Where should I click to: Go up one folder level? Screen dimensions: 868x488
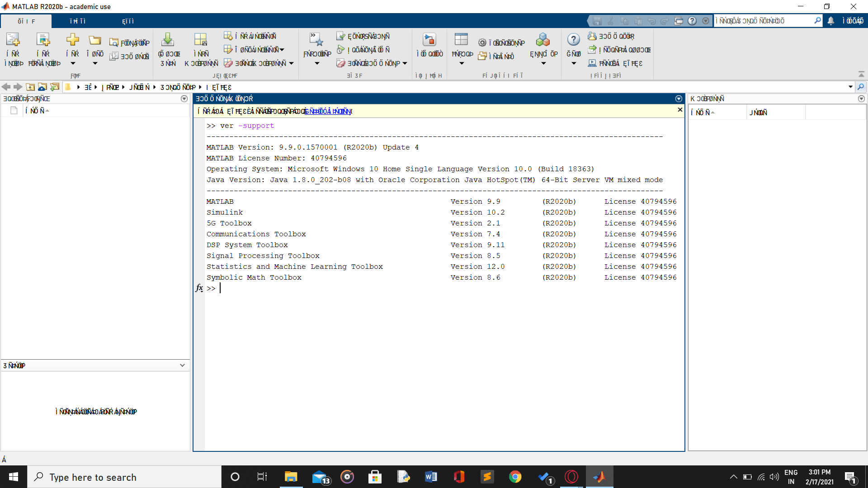(x=30, y=87)
